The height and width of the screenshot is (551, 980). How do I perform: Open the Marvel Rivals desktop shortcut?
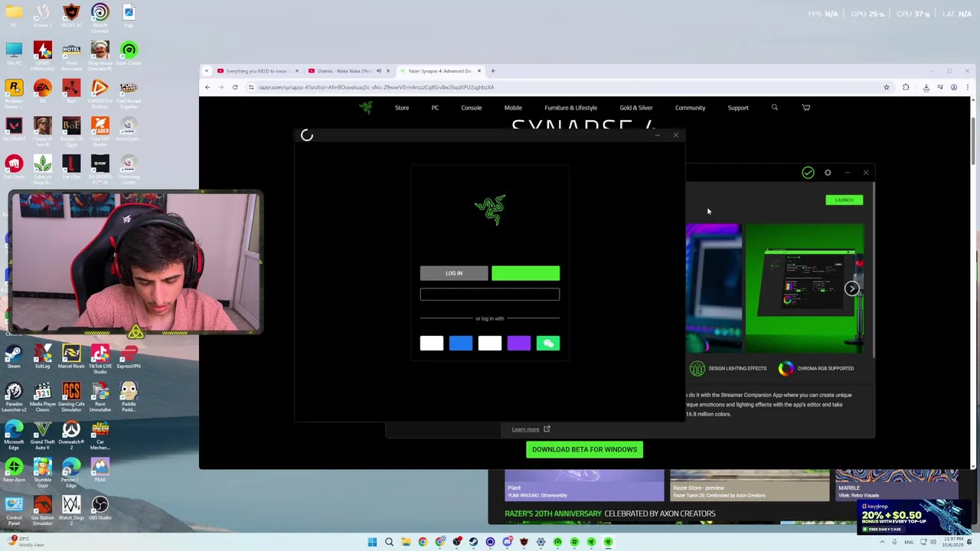click(71, 357)
